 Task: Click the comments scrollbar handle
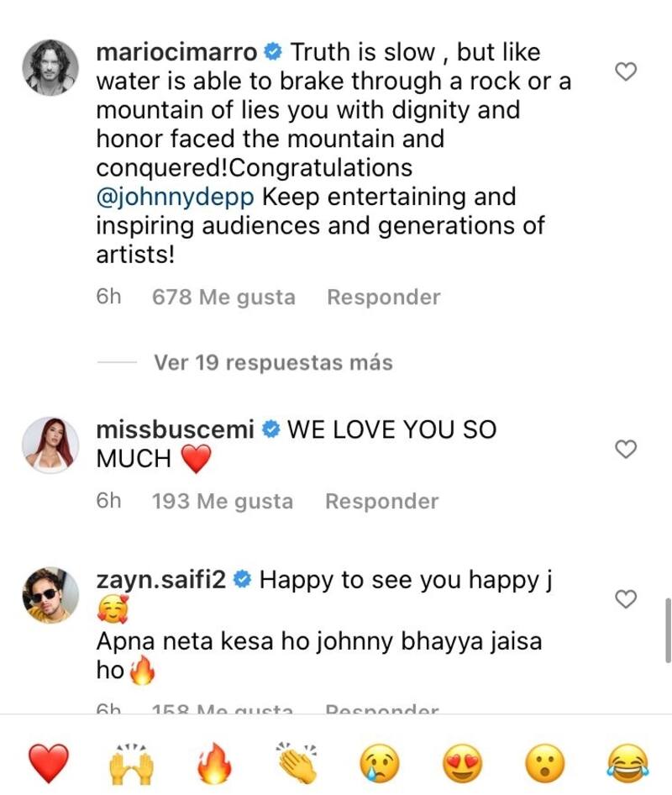click(668, 630)
